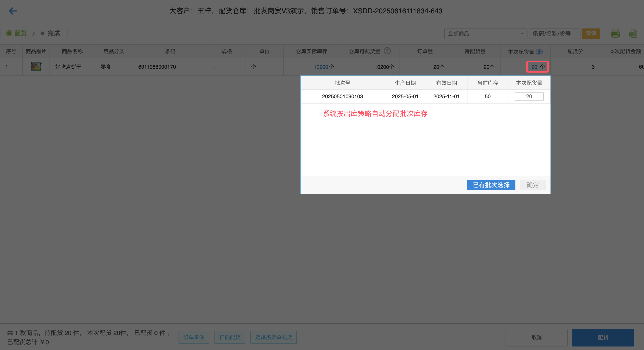Click the 已有批次选择 button

tap(491, 185)
